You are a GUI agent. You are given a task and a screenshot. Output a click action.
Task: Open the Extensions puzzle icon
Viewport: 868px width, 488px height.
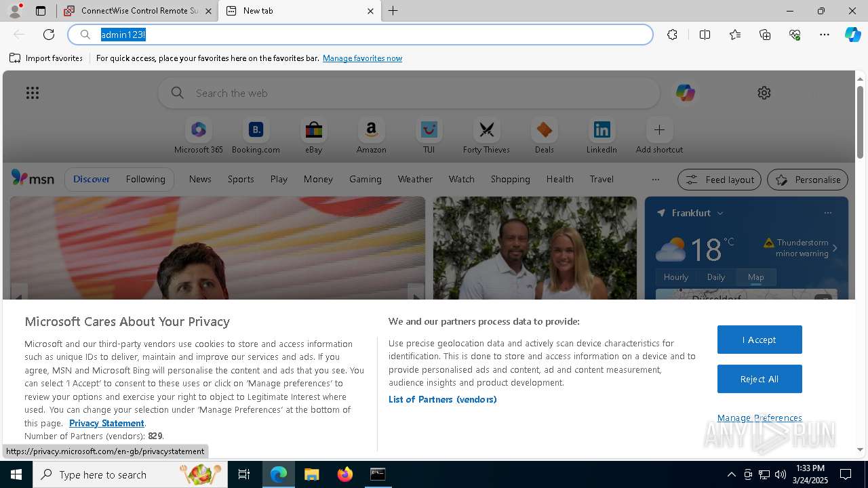(x=672, y=35)
